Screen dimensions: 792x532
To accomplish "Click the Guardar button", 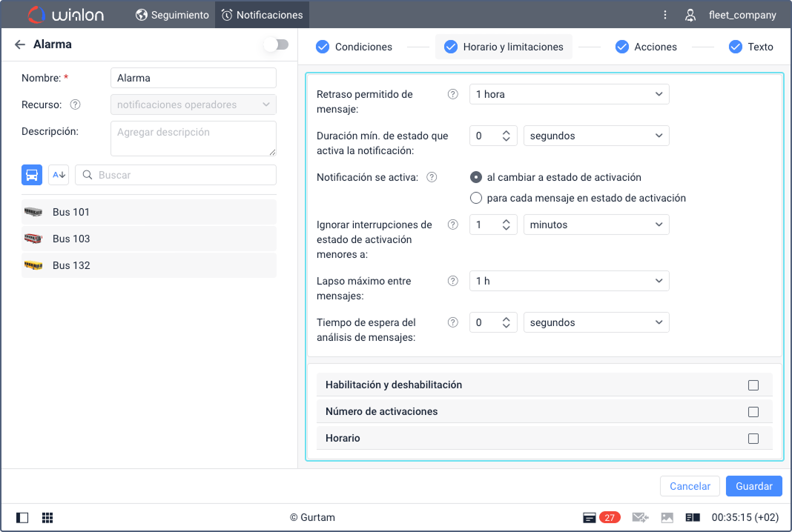I will [753, 486].
